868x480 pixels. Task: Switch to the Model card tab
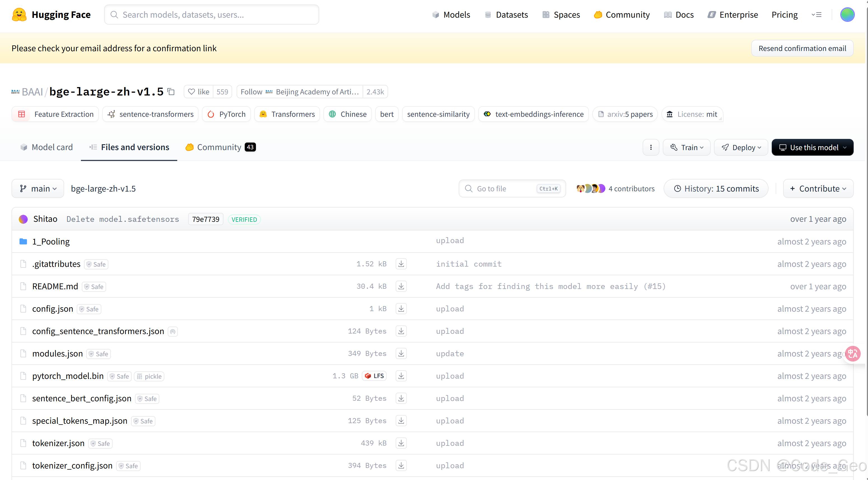46,147
